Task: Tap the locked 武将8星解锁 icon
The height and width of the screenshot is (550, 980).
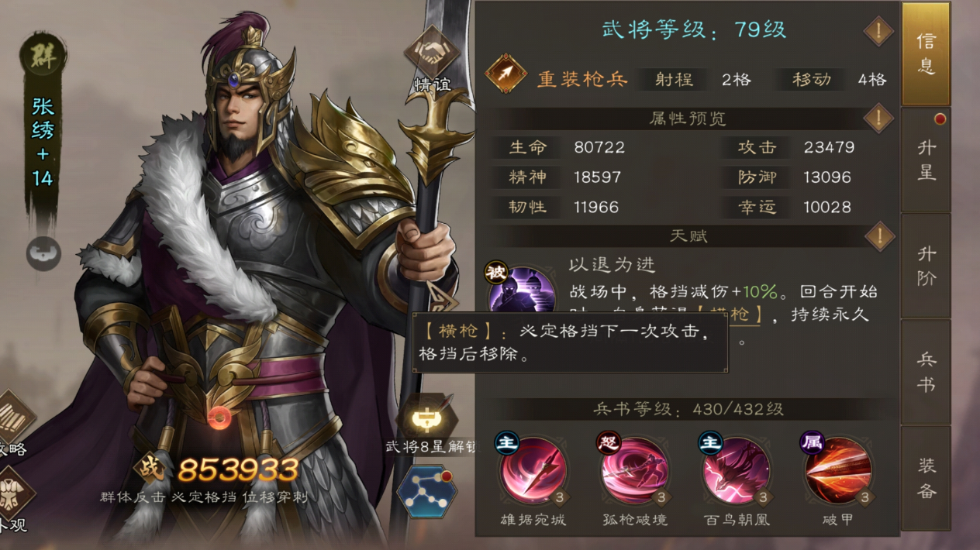Action: (426, 418)
